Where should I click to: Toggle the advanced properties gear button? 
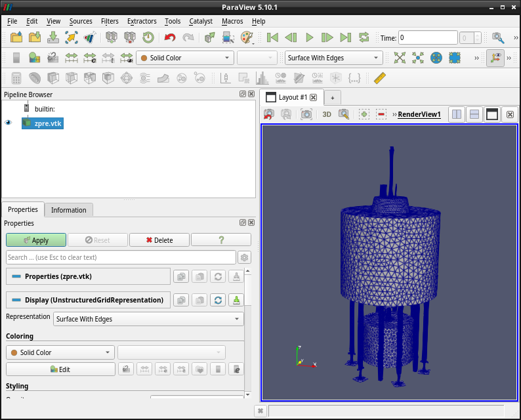244,257
